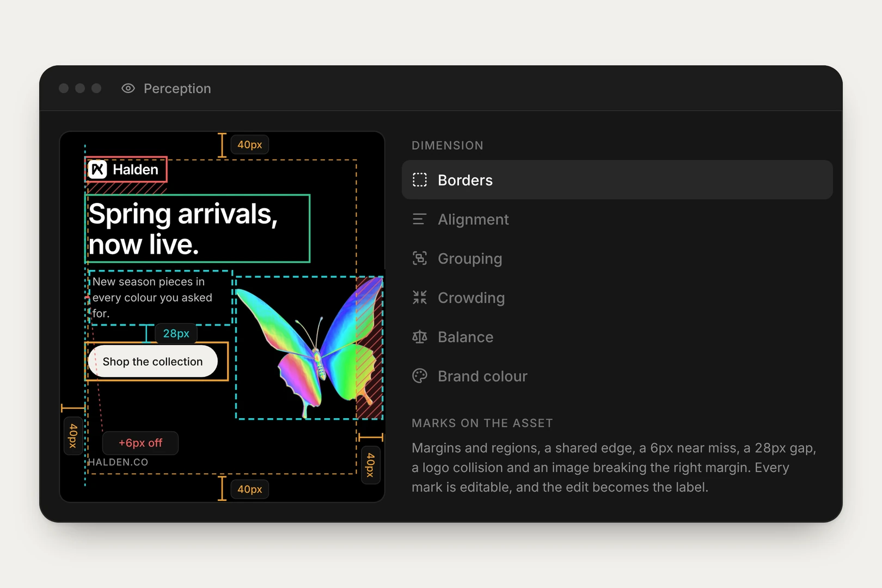This screenshot has width=882, height=588.
Task: Click the third window control dot
Action: pyautogui.click(x=96, y=88)
